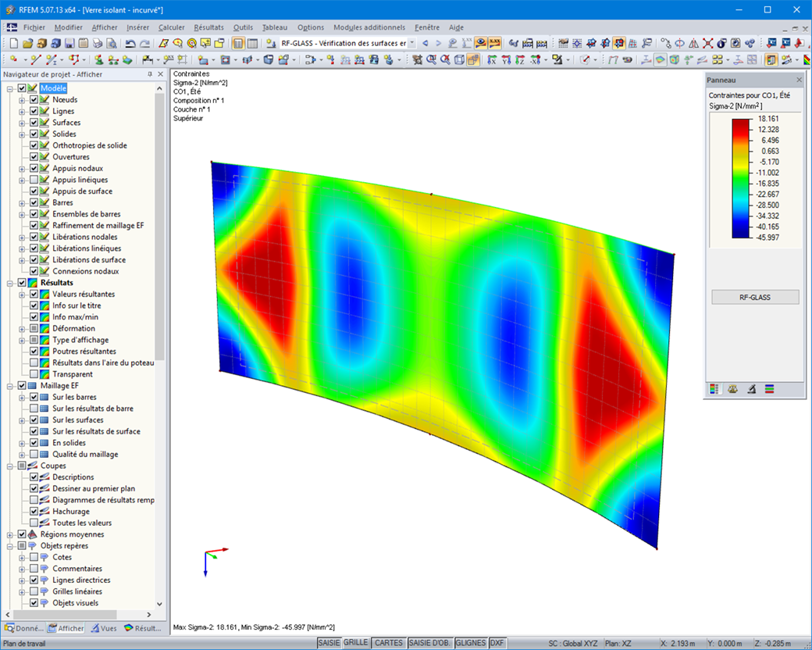Expand the Noeuds tree item
The image size is (812, 650).
[22, 99]
